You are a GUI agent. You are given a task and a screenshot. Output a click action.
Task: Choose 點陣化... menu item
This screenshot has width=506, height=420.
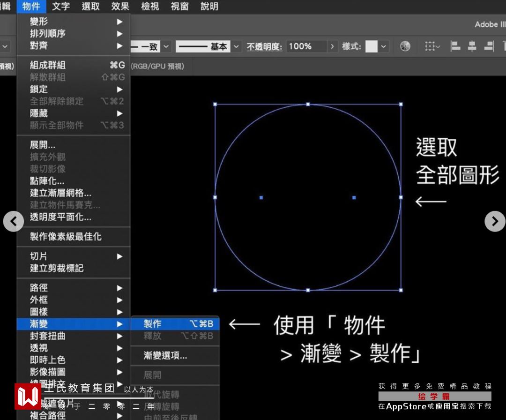pyautogui.click(x=74, y=181)
